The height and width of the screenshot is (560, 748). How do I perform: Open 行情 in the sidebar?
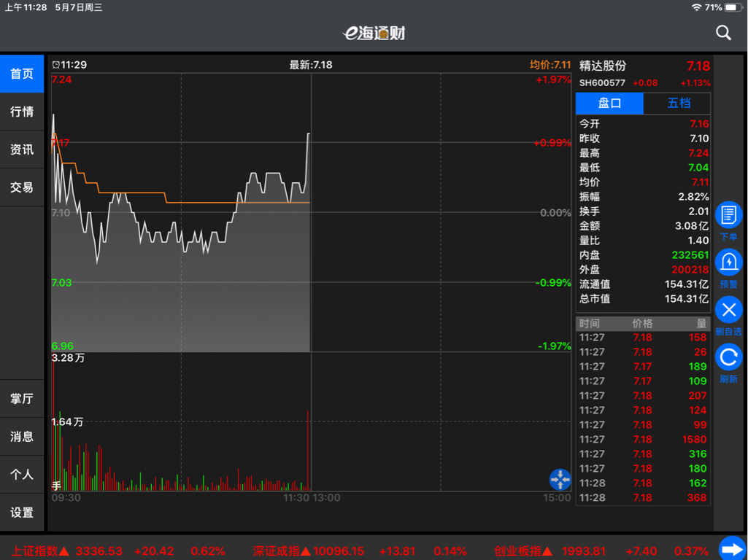click(x=22, y=112)
